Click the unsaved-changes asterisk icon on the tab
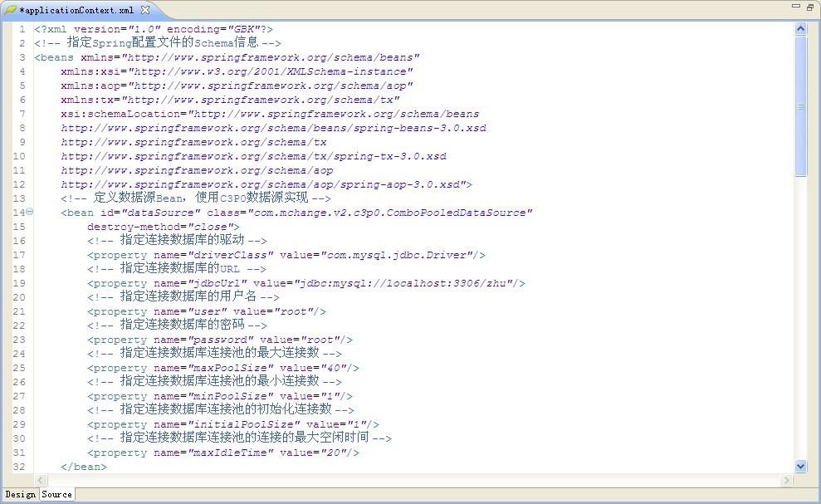Viewport: 821px width, 504px height. [21, 10]
